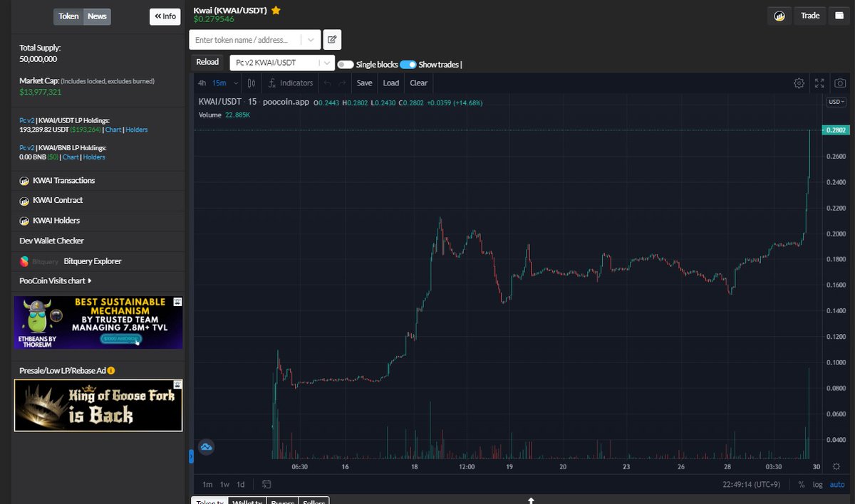Click the TradingView cloud logo on the chart
The height and width of the screenshot is (504, 855).
coord(207,447)
